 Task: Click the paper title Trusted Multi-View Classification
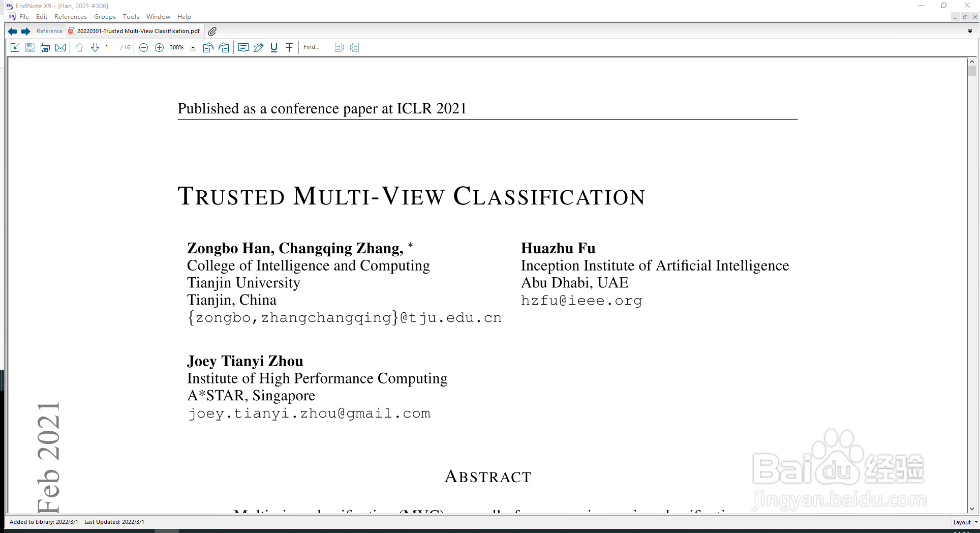412,196
